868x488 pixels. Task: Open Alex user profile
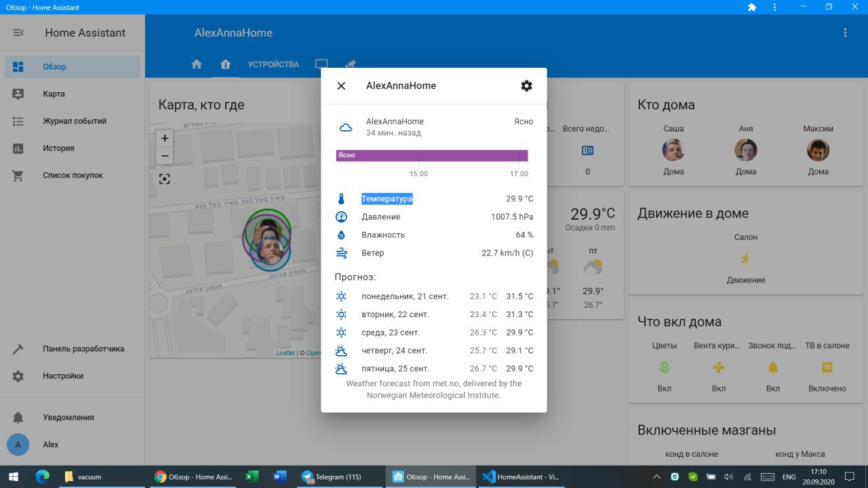point(73,445)
